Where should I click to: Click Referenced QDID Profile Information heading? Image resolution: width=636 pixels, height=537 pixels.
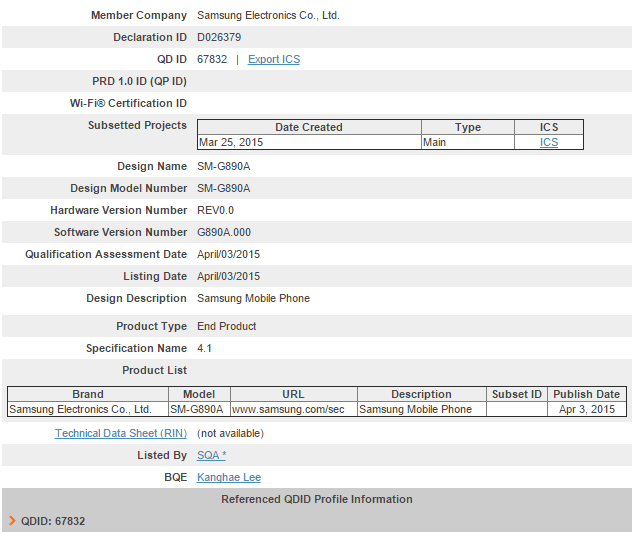coord(317,499)
